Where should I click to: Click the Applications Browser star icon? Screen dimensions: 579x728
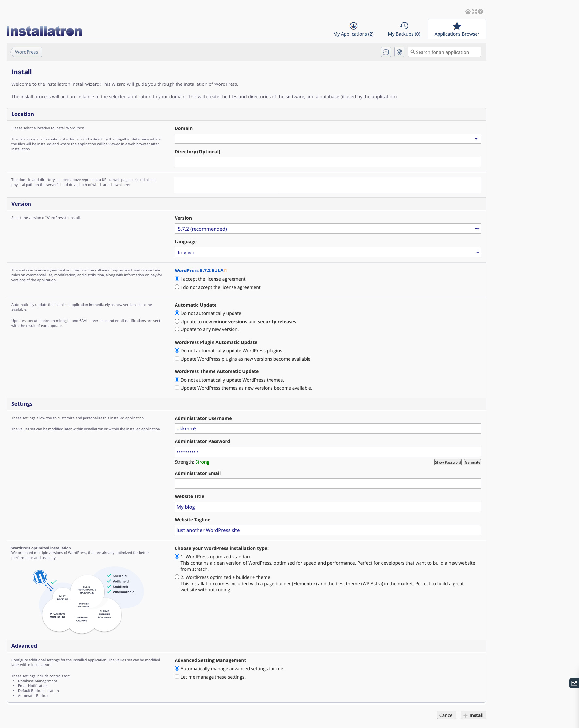pyautogui.click(x=457, y=26)
